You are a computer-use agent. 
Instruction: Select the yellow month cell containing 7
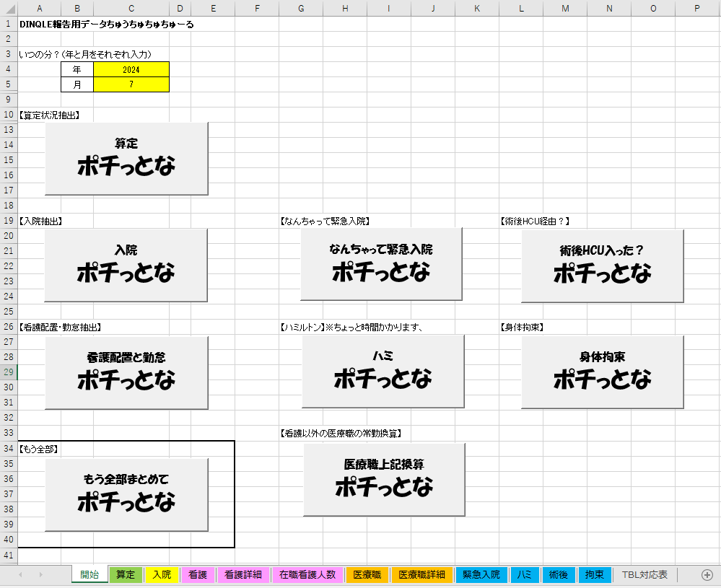pyautogui.click(x=131, y=84)
